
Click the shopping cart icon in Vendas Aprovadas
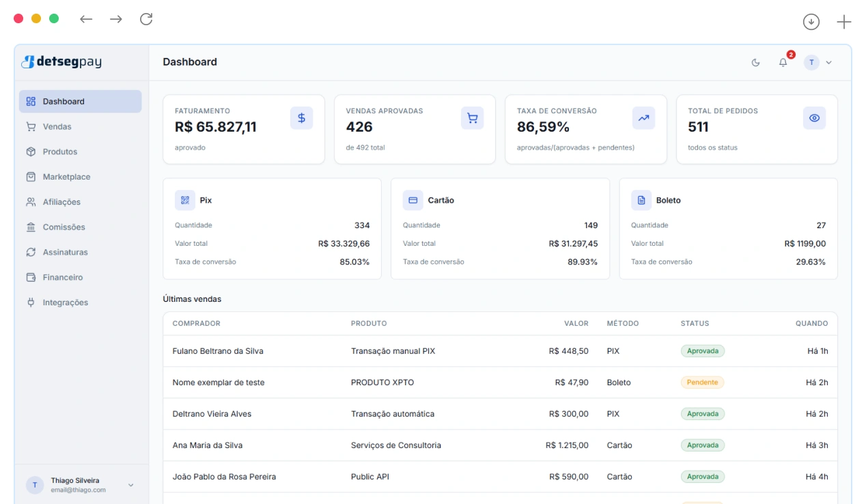tap(473, 117)
